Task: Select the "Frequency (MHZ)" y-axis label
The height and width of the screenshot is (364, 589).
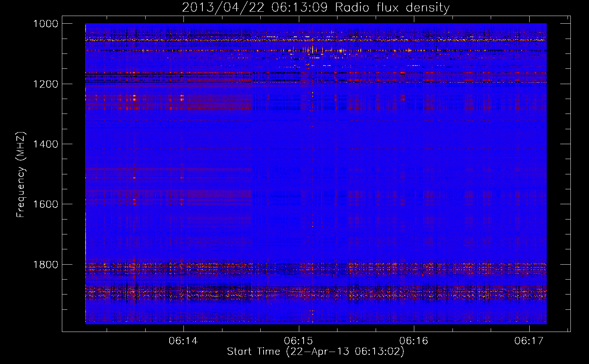Action: [x=21, y=175]
